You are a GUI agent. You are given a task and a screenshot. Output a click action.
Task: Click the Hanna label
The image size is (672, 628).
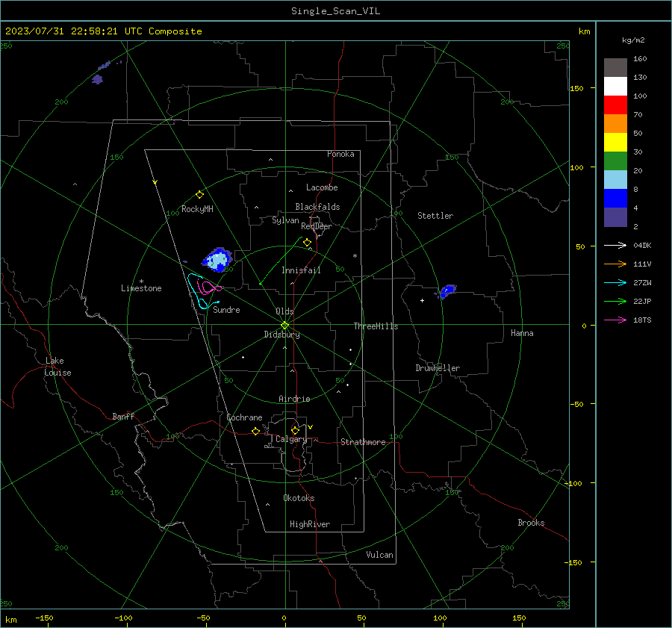click(x=522, y=333)
